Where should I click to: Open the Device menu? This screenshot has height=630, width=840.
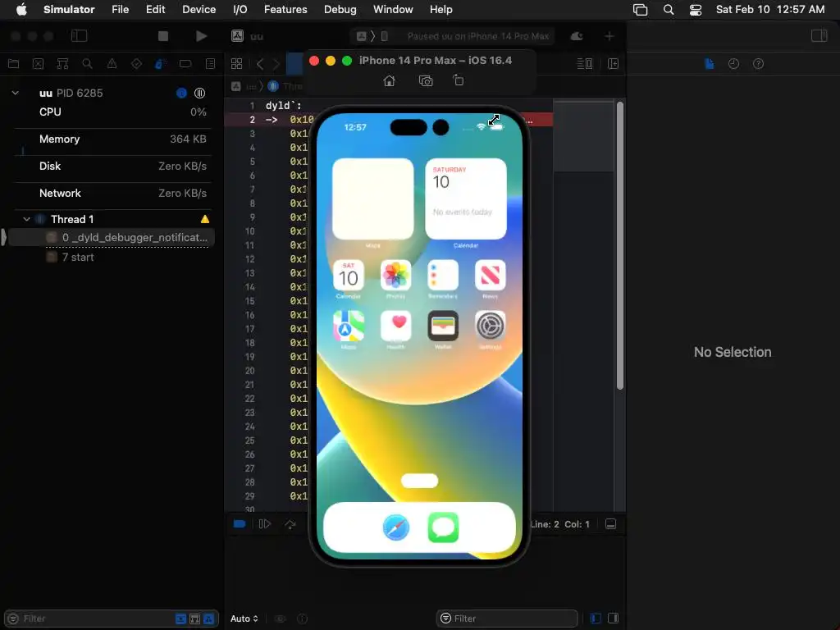pyautogui.click(x=199, y=9)
